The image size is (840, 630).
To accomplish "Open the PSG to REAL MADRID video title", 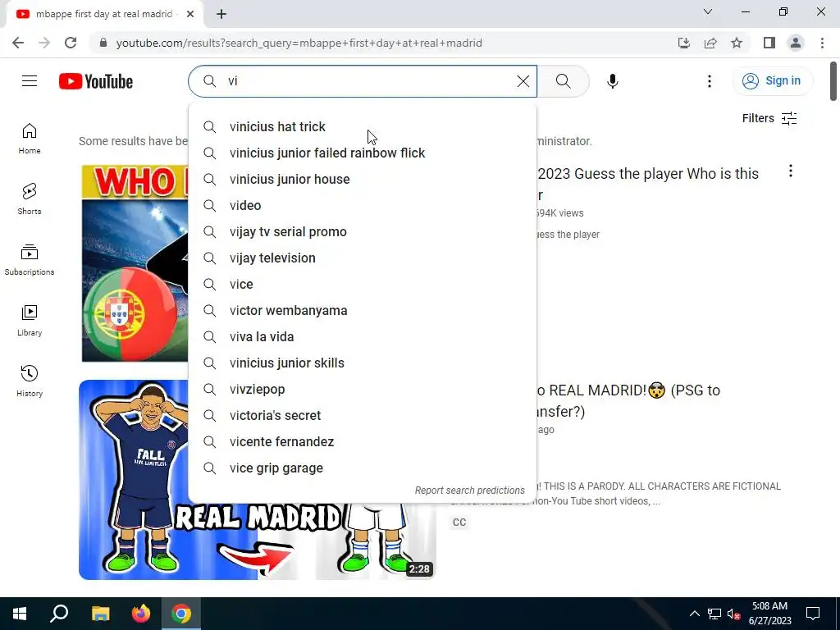I will pos(628,400).
